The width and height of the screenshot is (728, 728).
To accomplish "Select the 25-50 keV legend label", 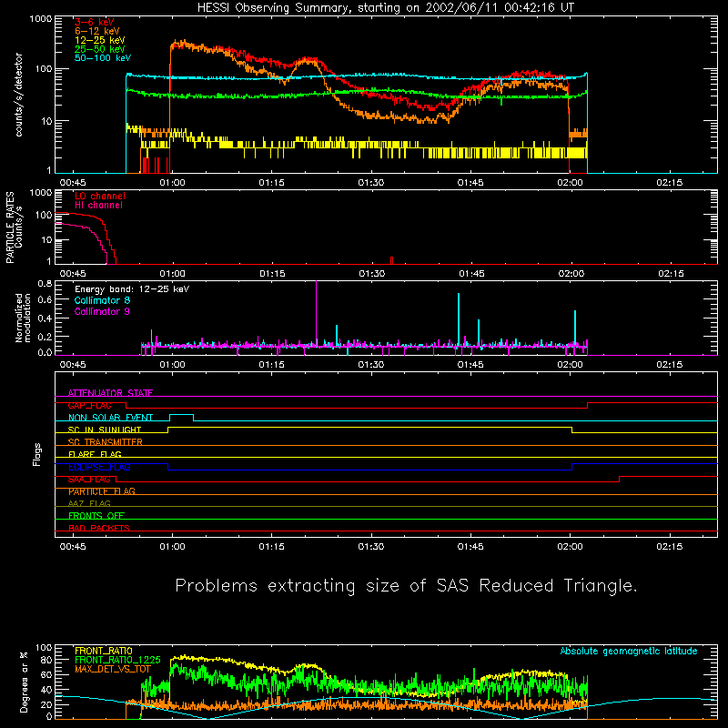I will click(x=100, y=49).
